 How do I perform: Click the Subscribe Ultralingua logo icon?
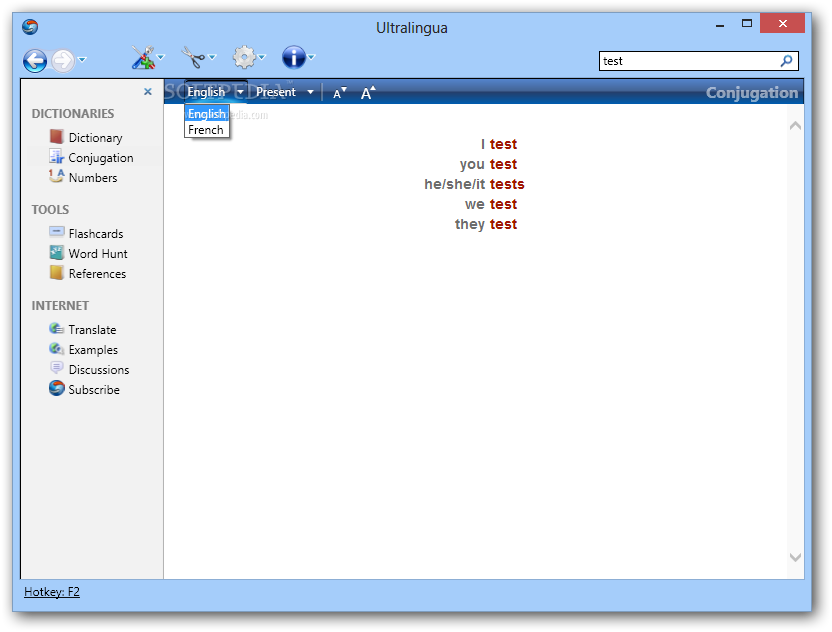click(x=56, y=388)
